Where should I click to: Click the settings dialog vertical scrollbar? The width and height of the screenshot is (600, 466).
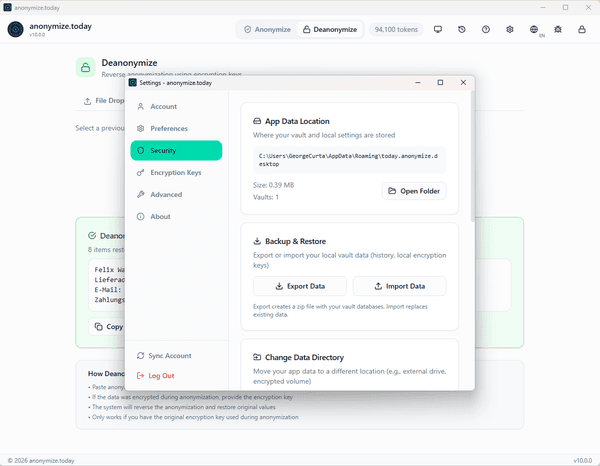point(472,160)
